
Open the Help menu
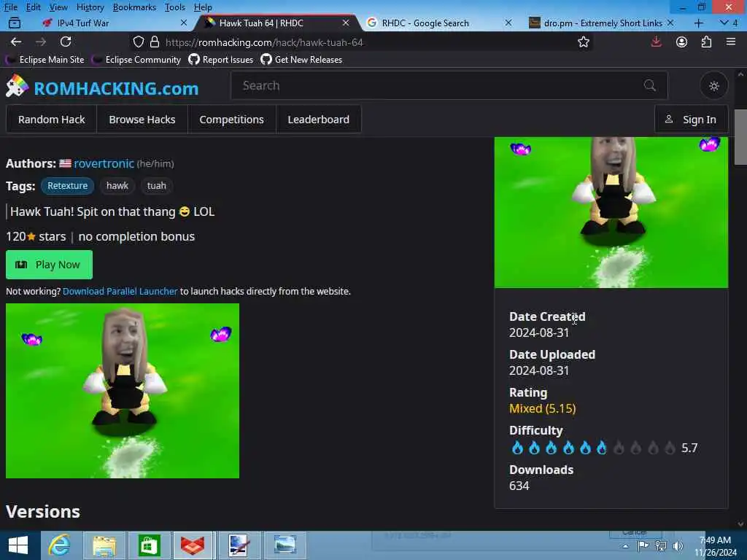point(203,7)
